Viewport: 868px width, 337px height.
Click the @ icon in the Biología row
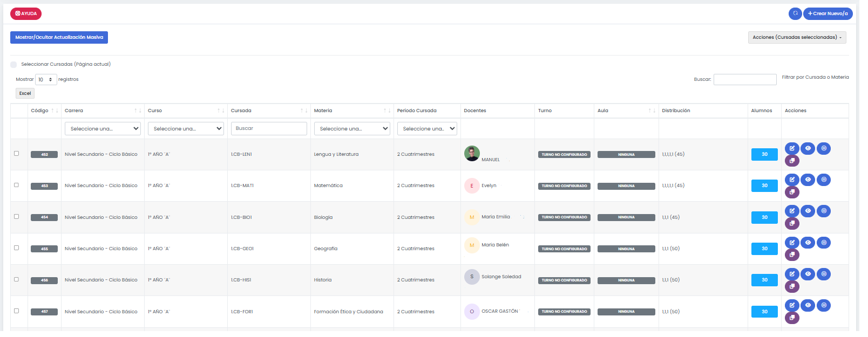click(x=824, y=211)
